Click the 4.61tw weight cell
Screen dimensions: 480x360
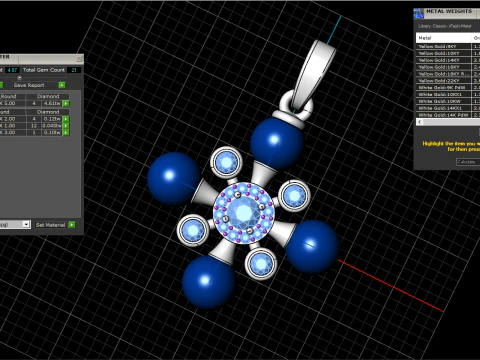pos(52,104)
